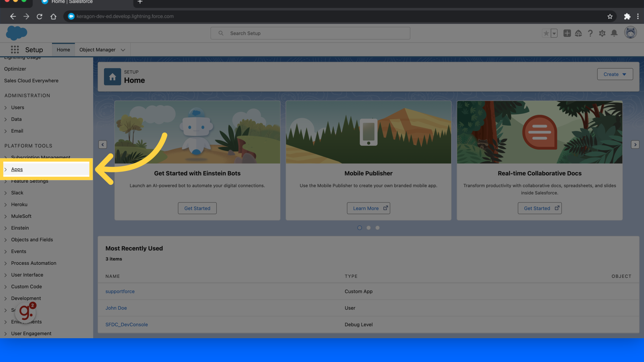The image size is (644, 362).
Task: Click the Einstein Bots card image
Action: click(x=197, y=132)
